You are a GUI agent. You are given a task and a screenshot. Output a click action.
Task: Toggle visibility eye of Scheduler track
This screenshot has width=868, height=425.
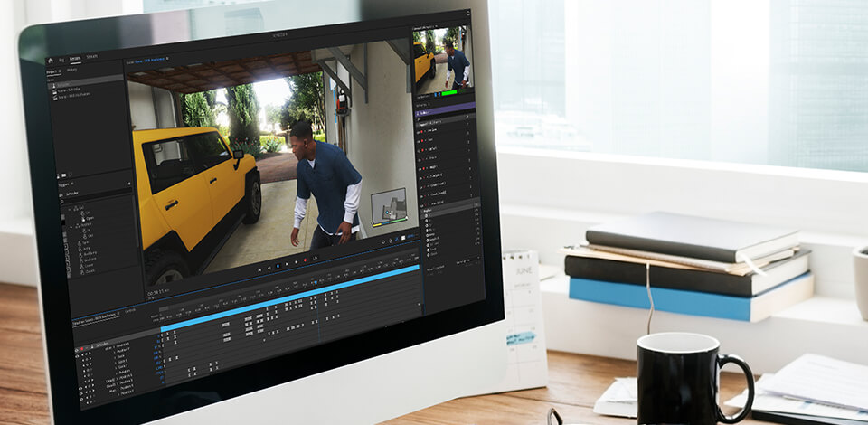[77, 350]
